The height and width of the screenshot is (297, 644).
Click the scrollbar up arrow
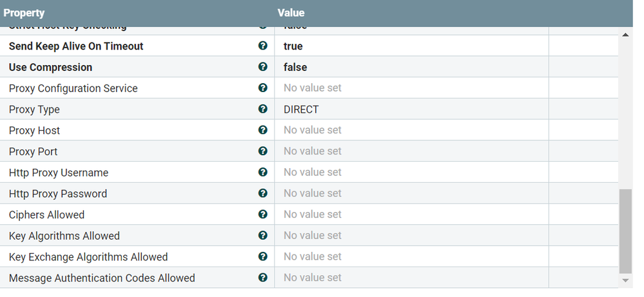point(625,35)
